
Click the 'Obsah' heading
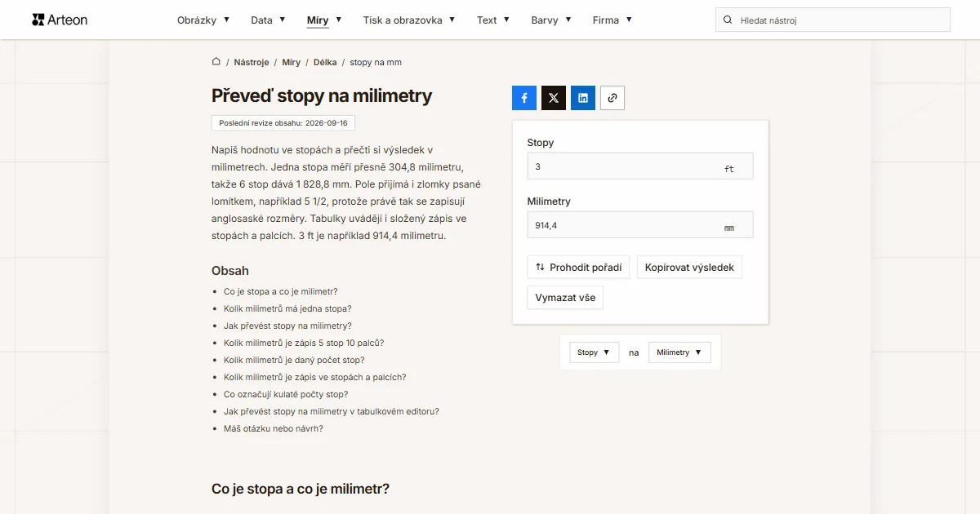230,271
